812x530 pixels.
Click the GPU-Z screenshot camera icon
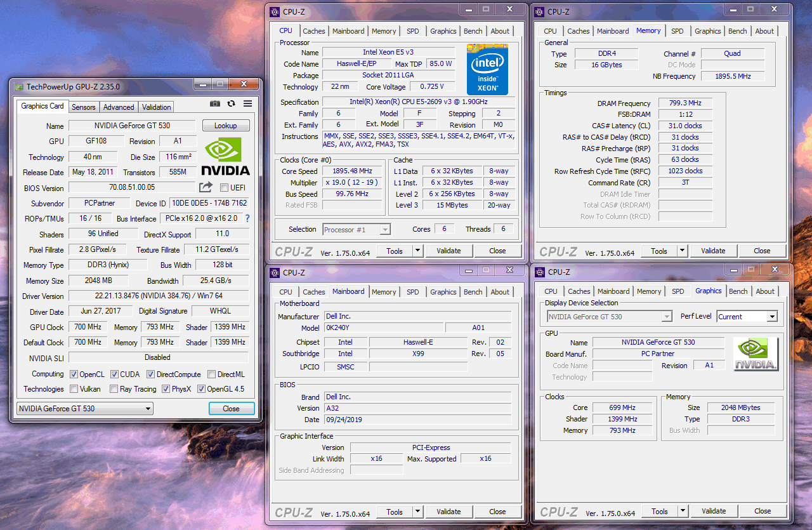(215, 103)
